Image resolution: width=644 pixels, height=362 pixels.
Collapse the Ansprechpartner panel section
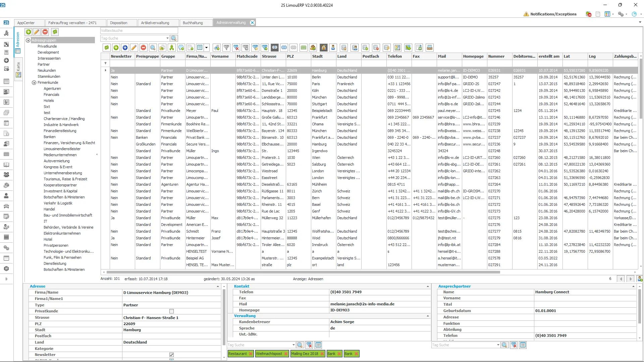[x=633, y=287]
